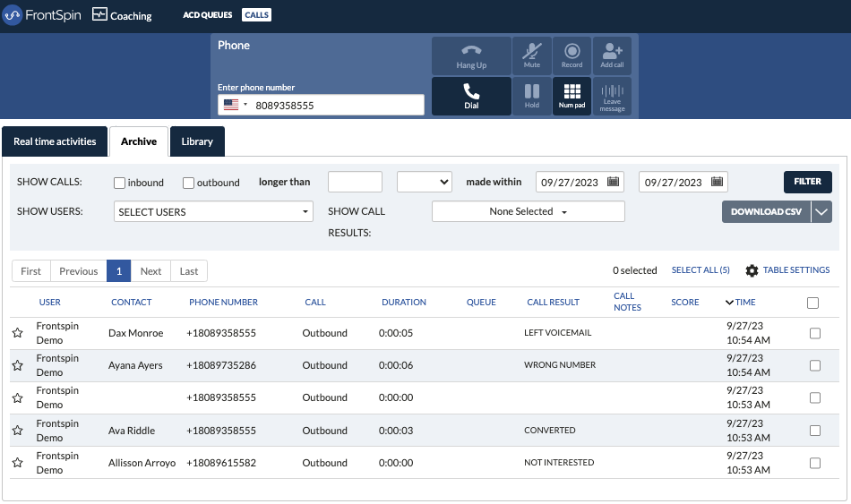Check the row checkbox for duration 0:00:00 at 10:53 AM without contact
Viewport: 851px width, 504px height.
(x=814, y=397)
